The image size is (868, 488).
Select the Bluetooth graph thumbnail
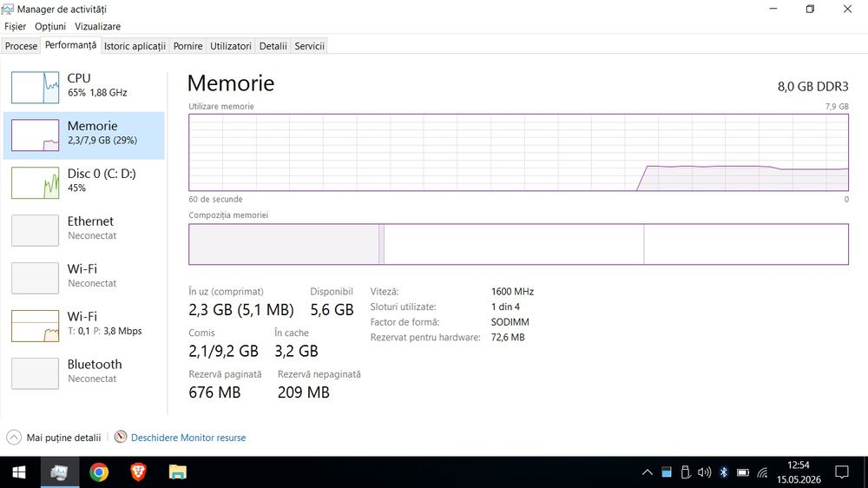(35, 373)
